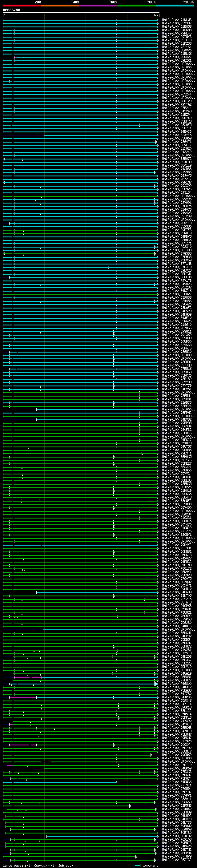Open the UniRef100_B8MBK5 entry
Image resolution: width=197 pixels, height=868 pixels.
176,521
